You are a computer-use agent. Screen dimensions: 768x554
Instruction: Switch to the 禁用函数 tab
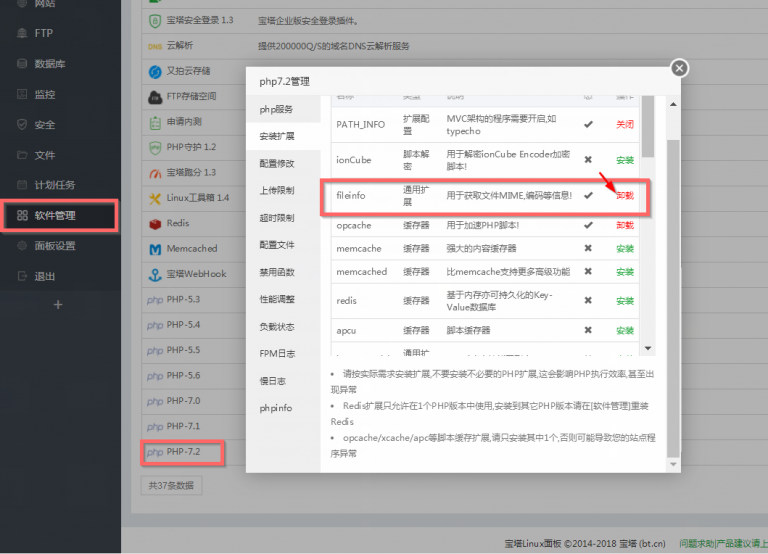tap(277, 272)
